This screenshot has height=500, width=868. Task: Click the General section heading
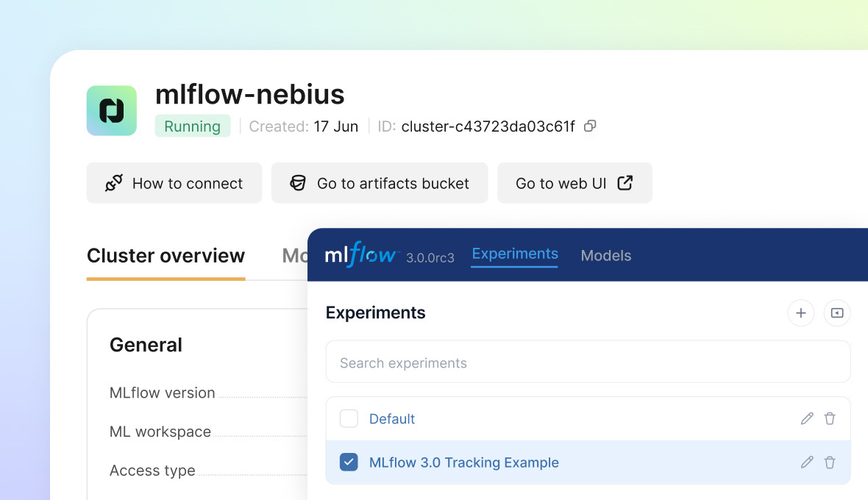pyautogui.click(x=146, y=345)
